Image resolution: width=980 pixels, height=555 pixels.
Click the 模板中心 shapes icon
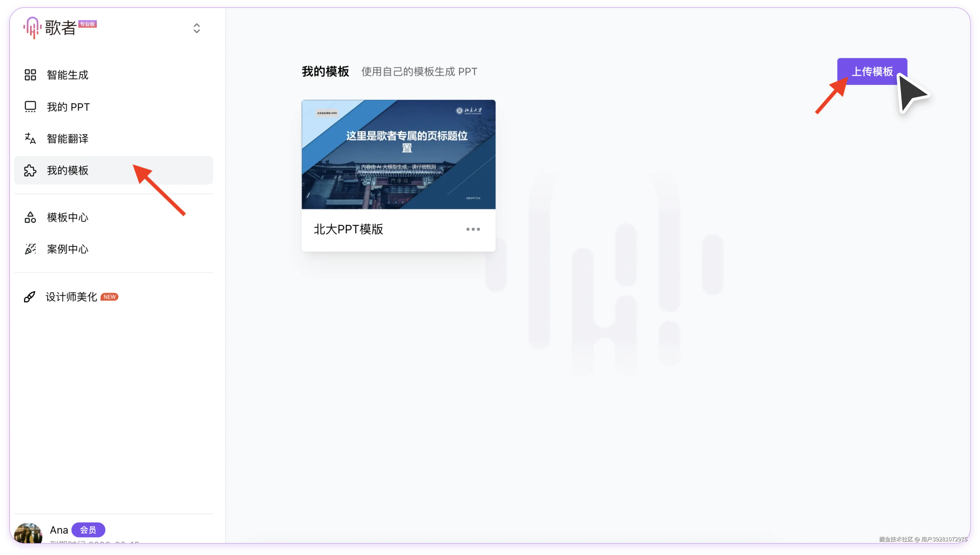point(30,217)
